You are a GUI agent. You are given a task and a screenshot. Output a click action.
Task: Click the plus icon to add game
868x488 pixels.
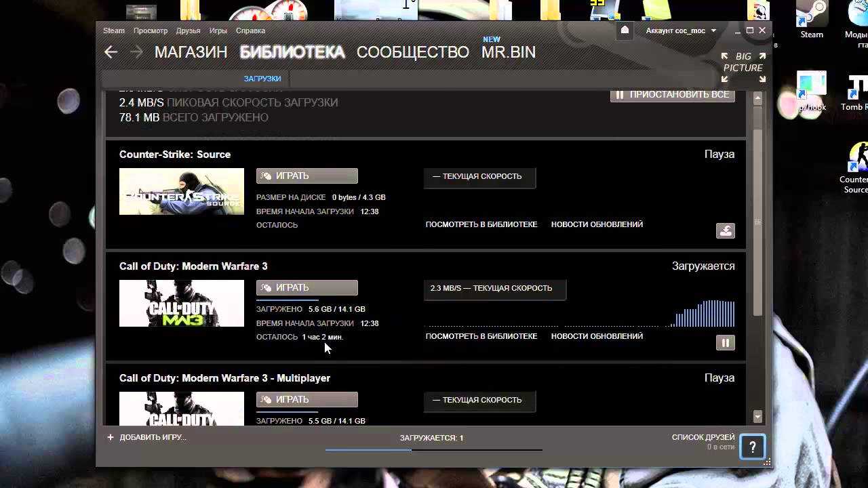pyautogui.click(x=111, y=437)
